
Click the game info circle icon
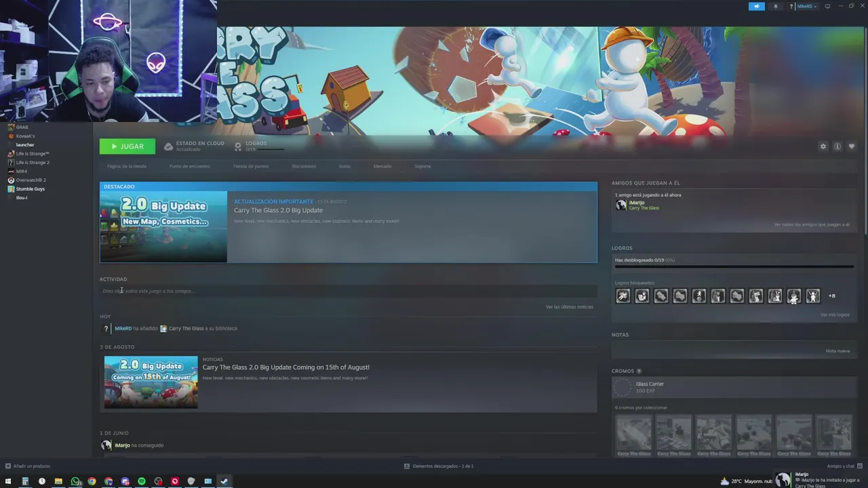pos(837,146)
